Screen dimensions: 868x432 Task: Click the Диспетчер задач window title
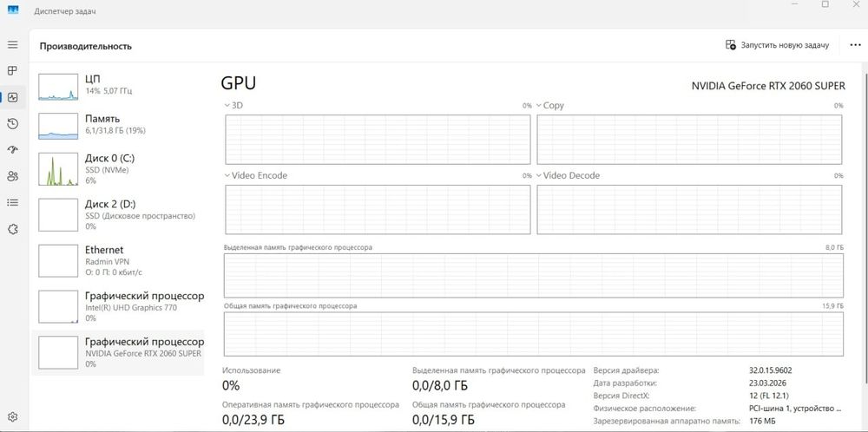tap(65, 11)
